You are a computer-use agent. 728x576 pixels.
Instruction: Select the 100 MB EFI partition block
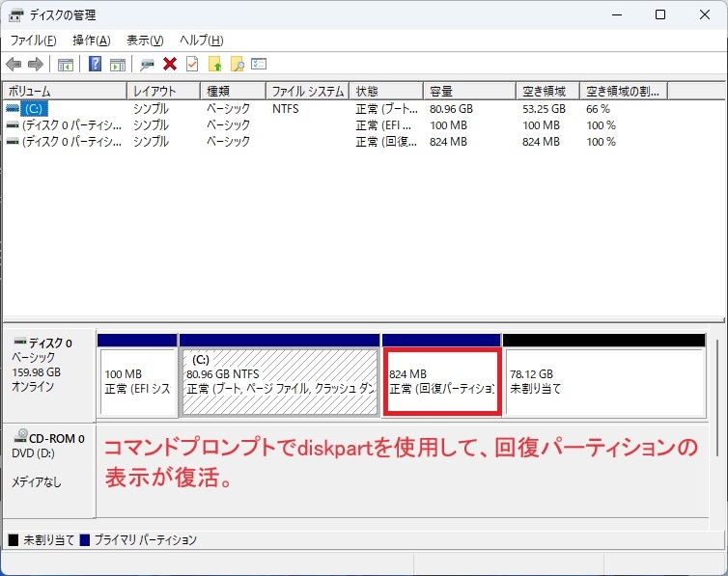(x=137, y=374)
